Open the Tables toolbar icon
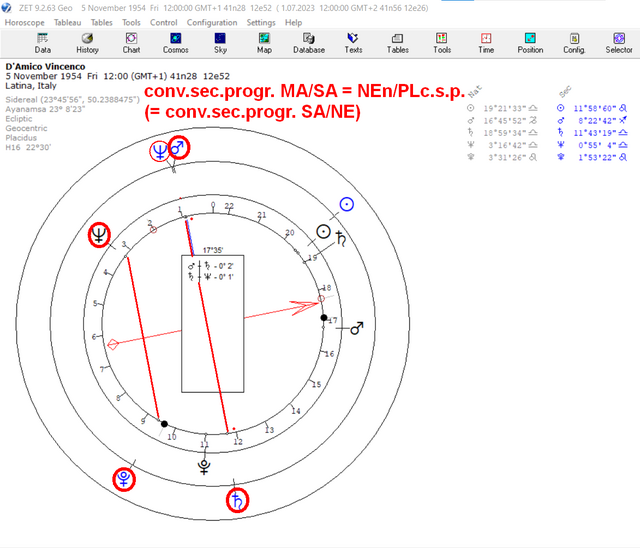 coord(398,44)
